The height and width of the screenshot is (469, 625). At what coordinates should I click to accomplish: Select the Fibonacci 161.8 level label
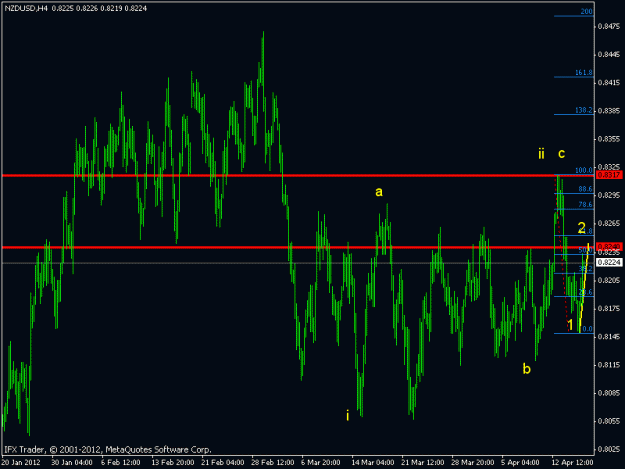point(584,73)
